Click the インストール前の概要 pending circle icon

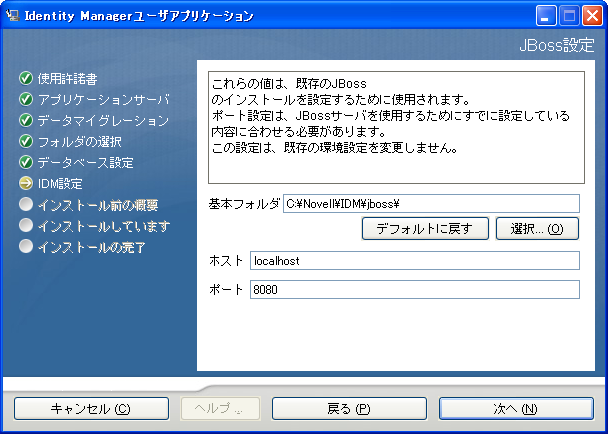pos(26,204)
